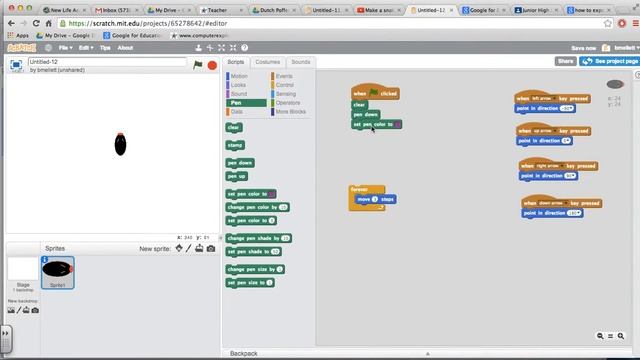This screenshot has height=360, width=640.
Task: Open block help question mark tool
Action: point(244,48)
